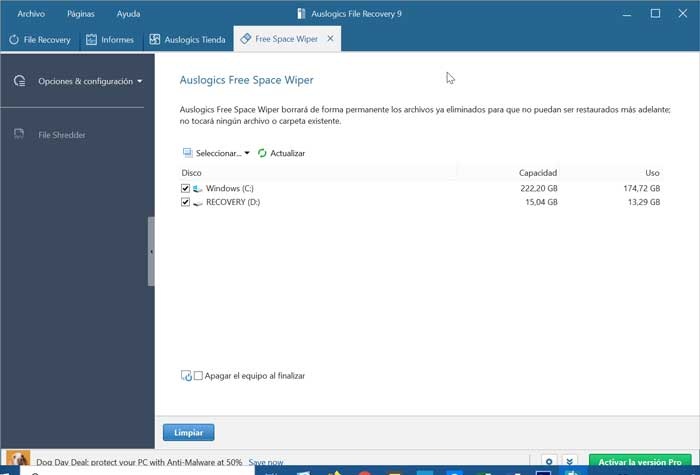
Task: Click the 15,04 GB capacity value
Action: click(x=542, y=202)
